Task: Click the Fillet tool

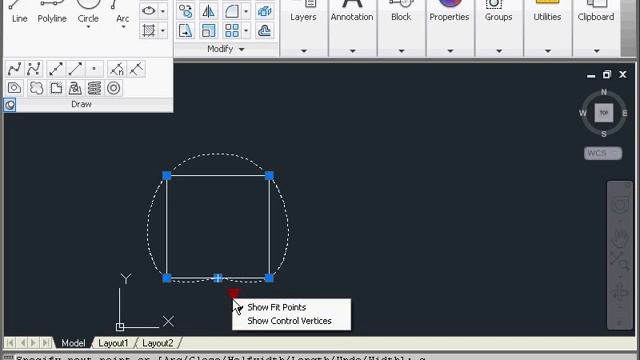Action: (232, 11)
